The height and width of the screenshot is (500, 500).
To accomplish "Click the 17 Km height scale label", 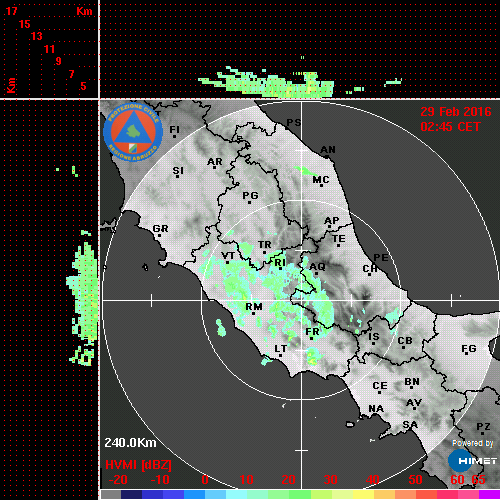I will [x=11, y=11].
